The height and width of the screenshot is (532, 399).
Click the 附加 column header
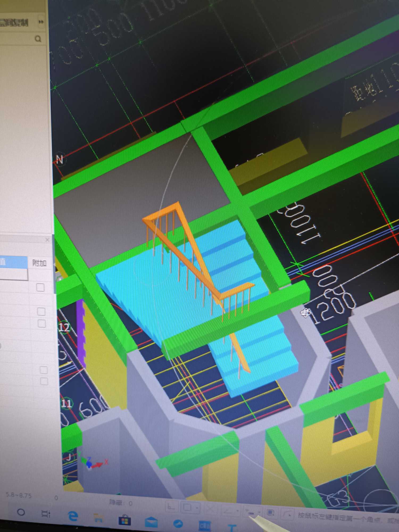click(x=40, y=263)
